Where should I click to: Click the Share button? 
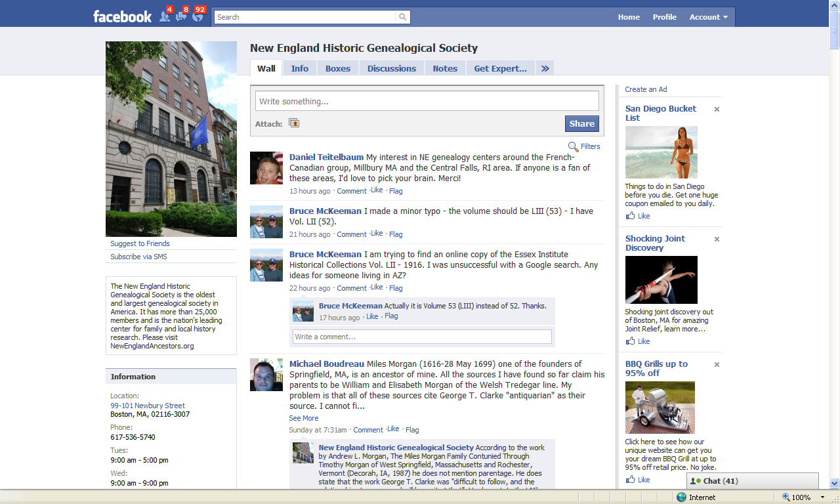(581, 123)
